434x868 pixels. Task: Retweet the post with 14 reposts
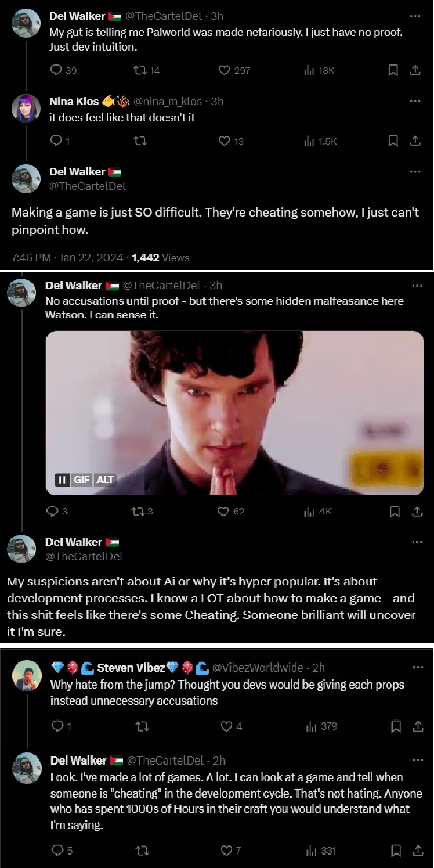point(146,70)
